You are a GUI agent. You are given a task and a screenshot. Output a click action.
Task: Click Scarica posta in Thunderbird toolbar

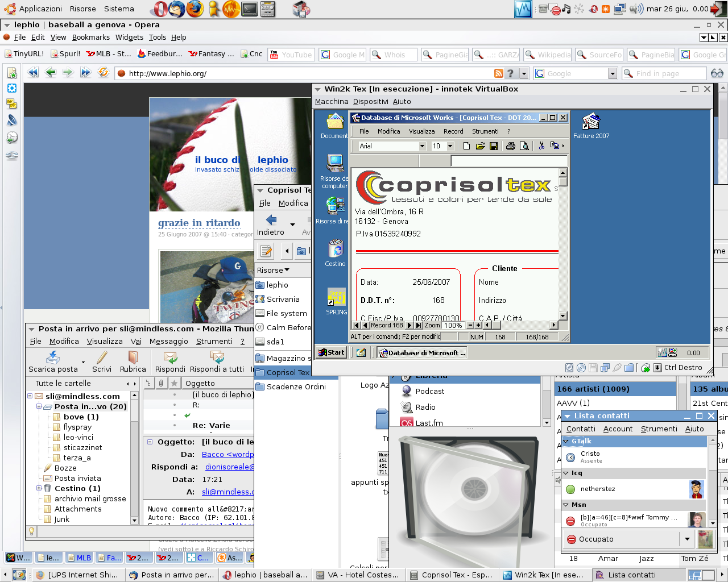click(53, 362)
